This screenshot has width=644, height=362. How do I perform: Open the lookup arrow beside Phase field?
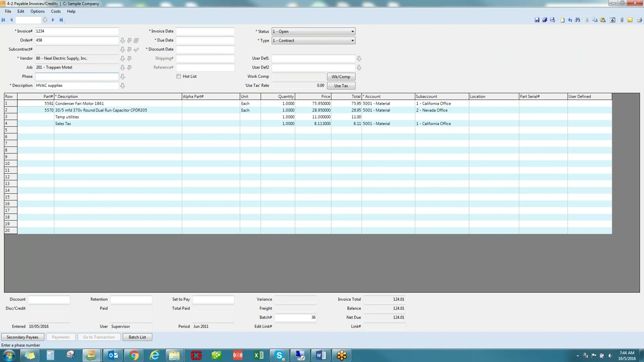coord(122,77)
